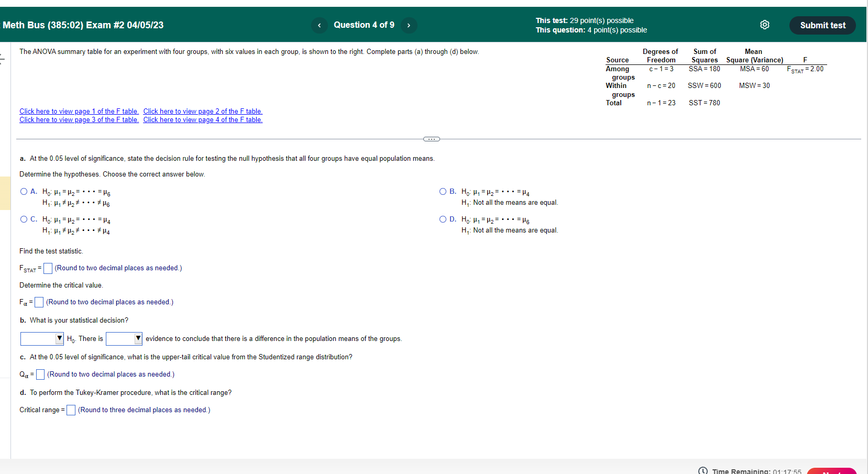Viewport: 868px width, 474px height.
Task: Click the FSTAT answer input box
Action: coord(48,268)
